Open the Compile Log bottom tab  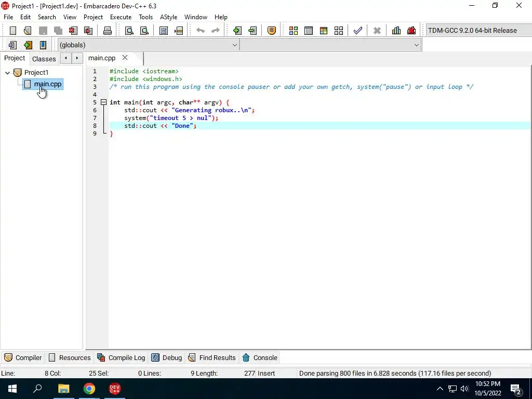(121, 357)
